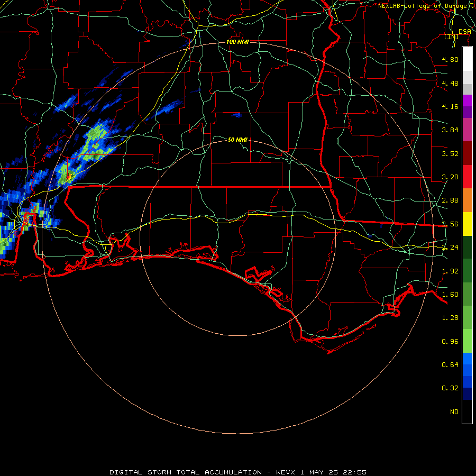Click the dark red maroon legend swatch
This screenshot has width=476, height=476.
click(x=467, y=153)
